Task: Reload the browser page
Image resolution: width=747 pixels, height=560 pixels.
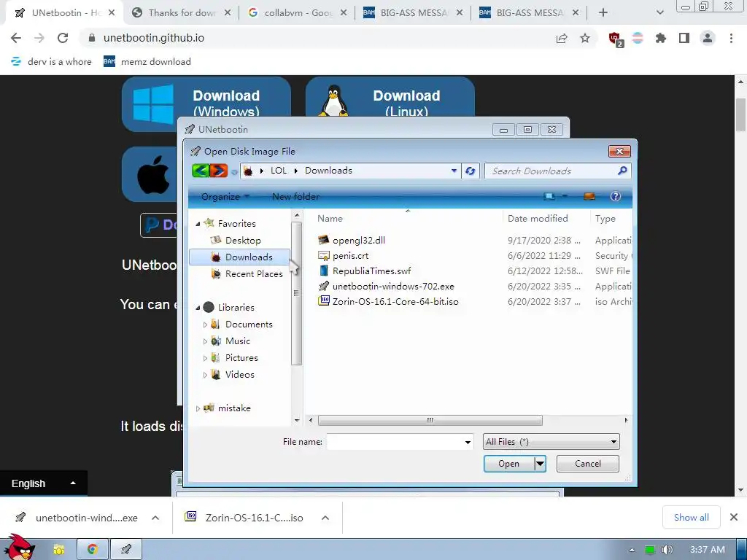Action: coord(63,38)
